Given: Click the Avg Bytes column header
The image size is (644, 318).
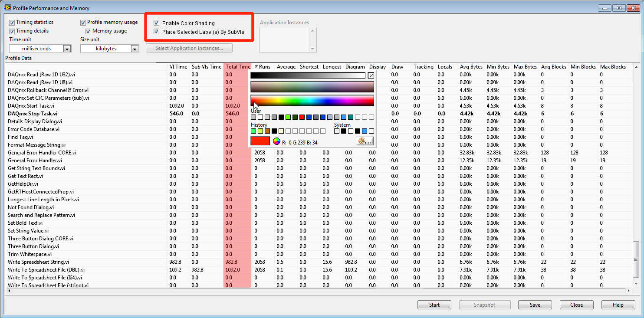Looking at the screenshot, I should click(x=471, y=67).
